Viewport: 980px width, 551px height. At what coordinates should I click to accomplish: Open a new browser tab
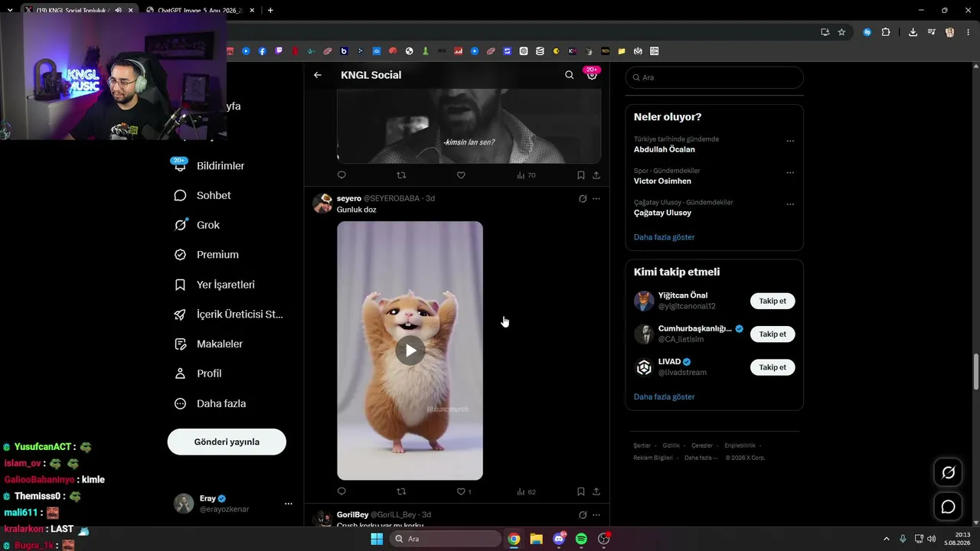270,10
